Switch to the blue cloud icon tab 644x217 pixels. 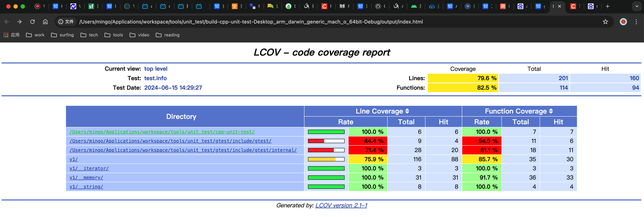[x=432, y=6]
